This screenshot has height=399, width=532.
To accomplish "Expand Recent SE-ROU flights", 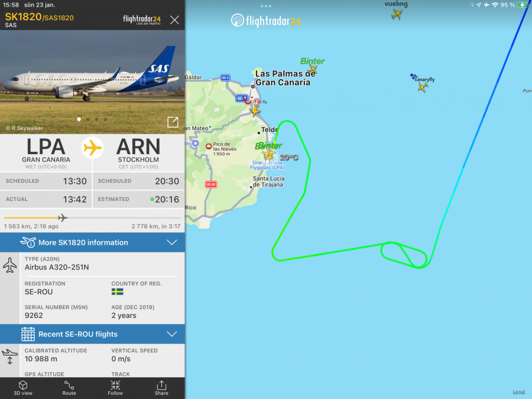I will tap(92, 334).
